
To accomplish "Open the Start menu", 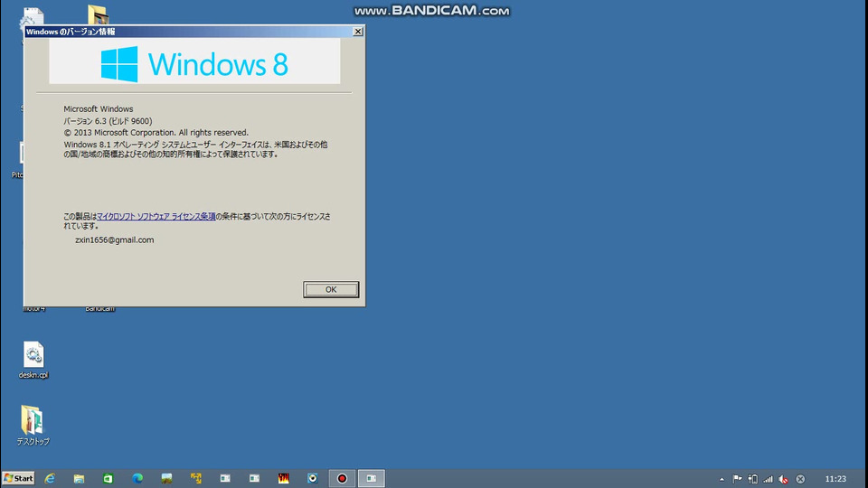I will pos(18,478).
